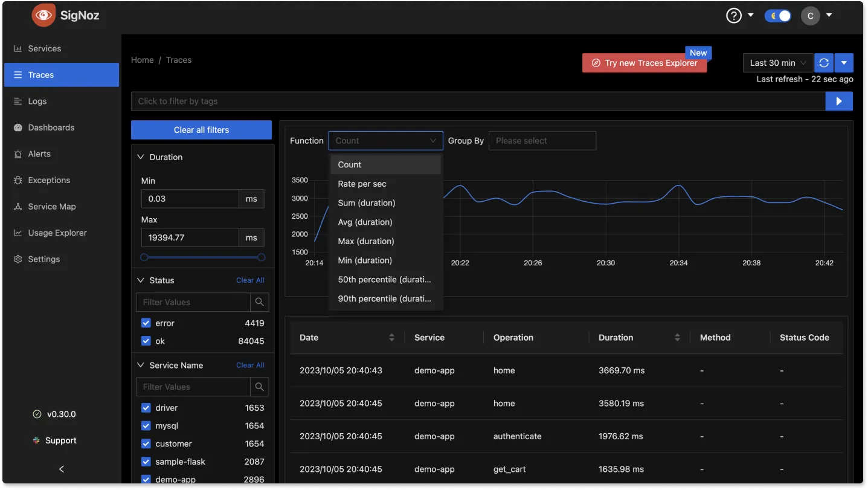Select Avg (duration) option
Screen dimensions: 868x490
pyautogui.click(x=386, y=222)
